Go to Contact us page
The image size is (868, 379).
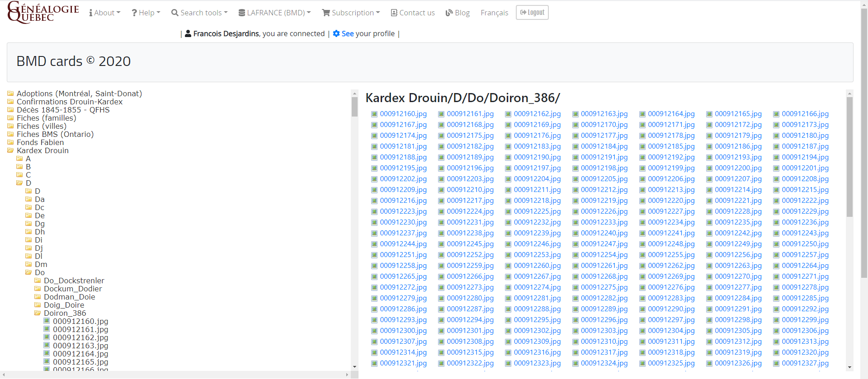(x=413, y=13)
